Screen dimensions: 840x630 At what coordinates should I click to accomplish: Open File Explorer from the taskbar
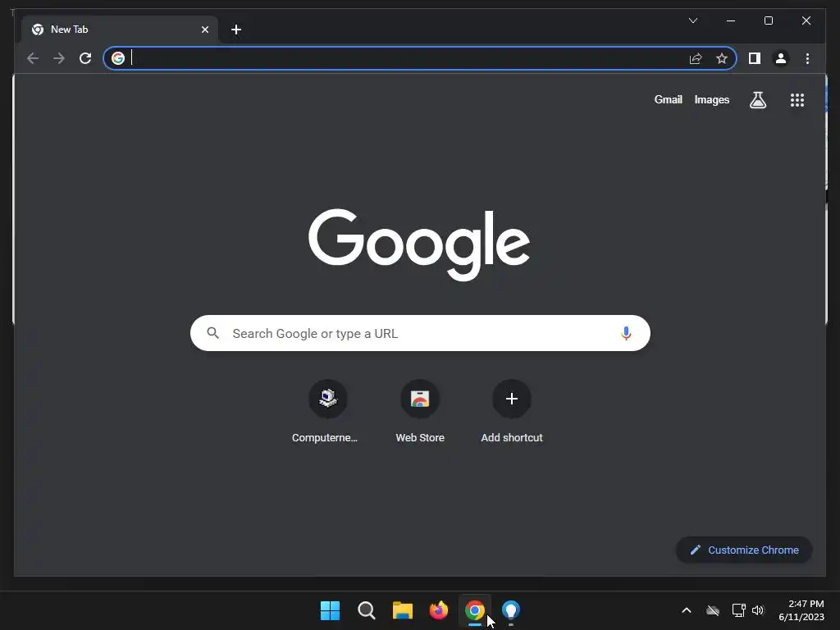pyautogui.click(x=402, y=610)
